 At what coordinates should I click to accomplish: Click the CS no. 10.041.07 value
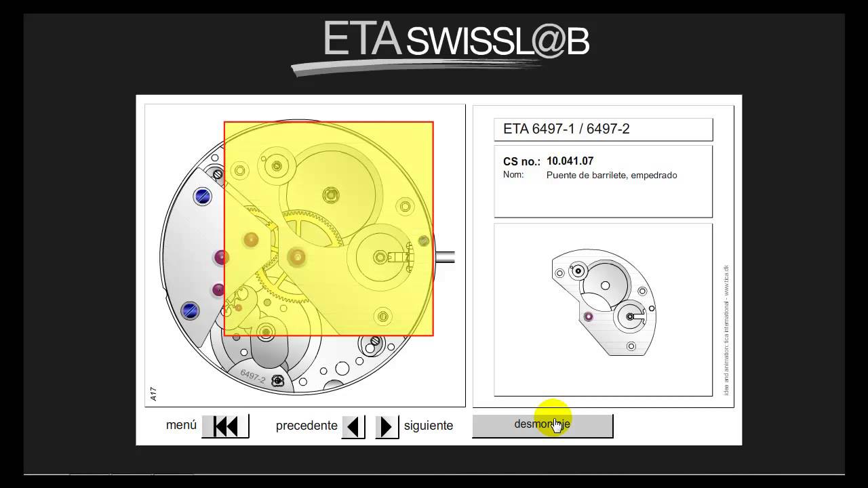570,161
